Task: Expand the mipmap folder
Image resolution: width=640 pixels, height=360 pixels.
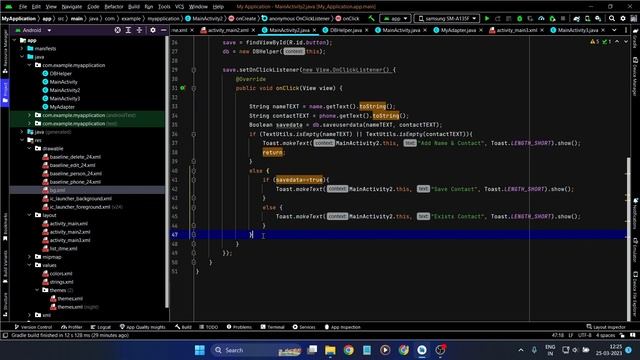Action: [29, 257]
